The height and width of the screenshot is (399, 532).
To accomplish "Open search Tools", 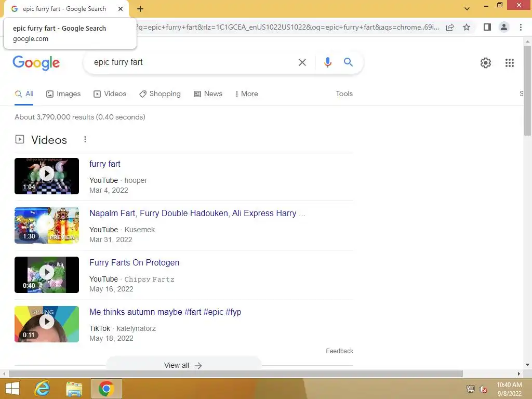I will coord(344,94).
